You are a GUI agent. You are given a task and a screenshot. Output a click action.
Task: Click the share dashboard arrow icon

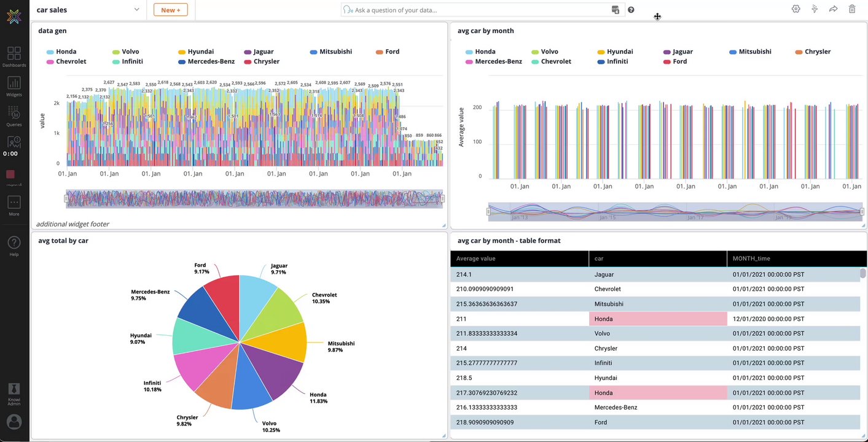click(x=834, y=9)
